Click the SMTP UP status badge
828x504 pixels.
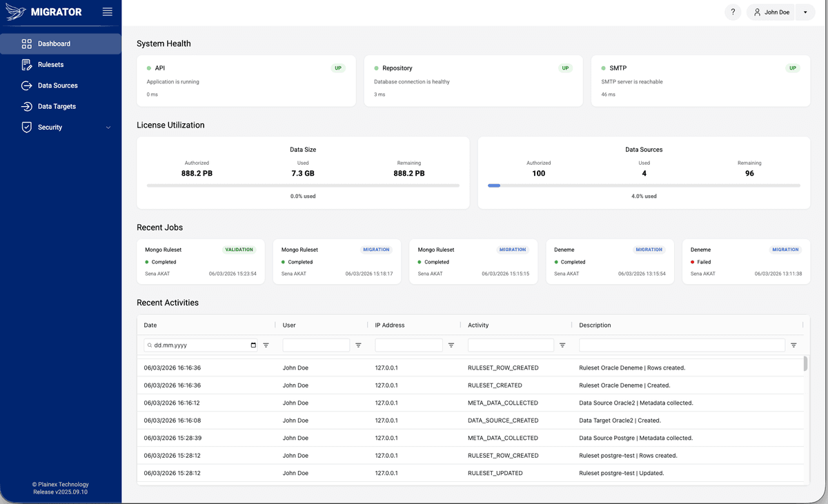(x=793, y=68)
